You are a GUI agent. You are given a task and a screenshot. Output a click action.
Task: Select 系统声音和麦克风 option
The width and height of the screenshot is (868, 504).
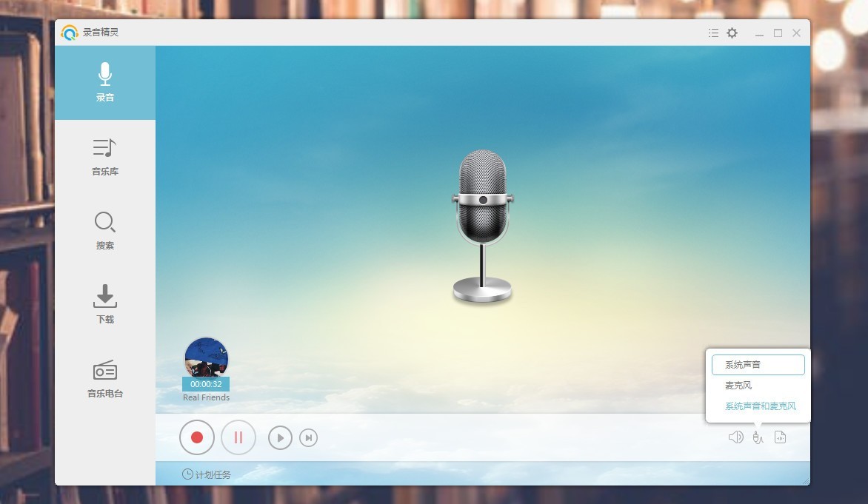pos(760,406)
